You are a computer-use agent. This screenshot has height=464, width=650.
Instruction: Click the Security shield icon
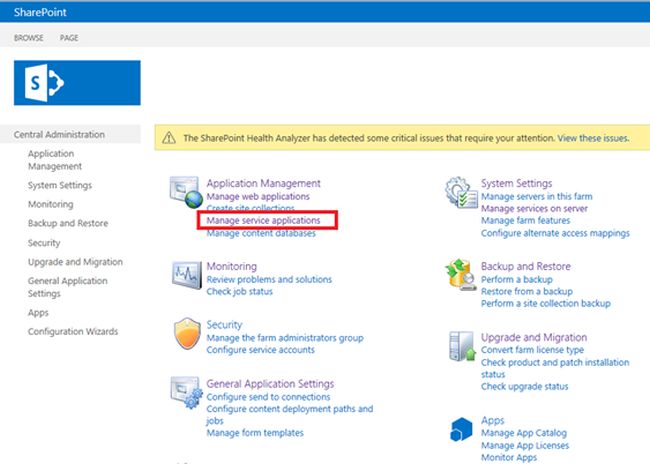(x=187, y=333)
